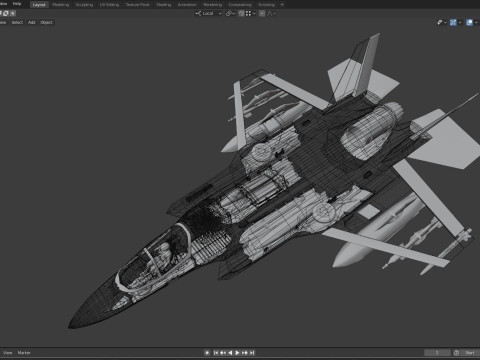Open the timeline View menu
The image size is (480, 360).
[x=8, y=353]
